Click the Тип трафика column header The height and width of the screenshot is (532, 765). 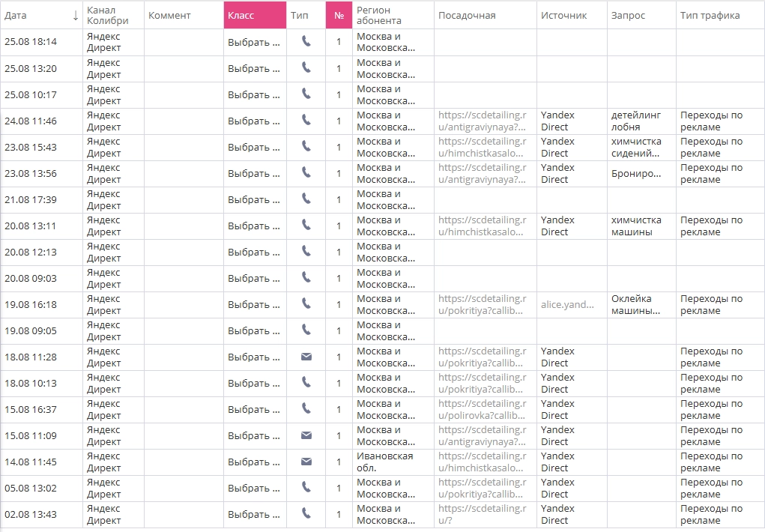pos(720,15)
